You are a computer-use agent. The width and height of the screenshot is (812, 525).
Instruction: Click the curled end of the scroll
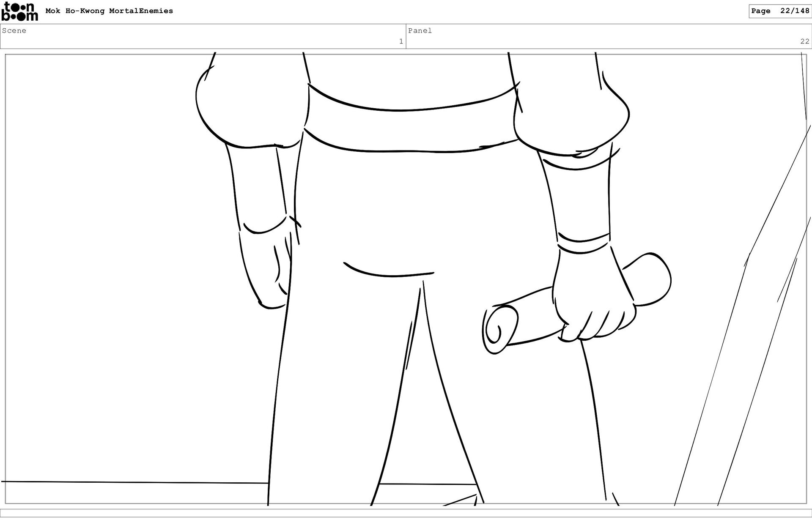[x=499, y=330]
